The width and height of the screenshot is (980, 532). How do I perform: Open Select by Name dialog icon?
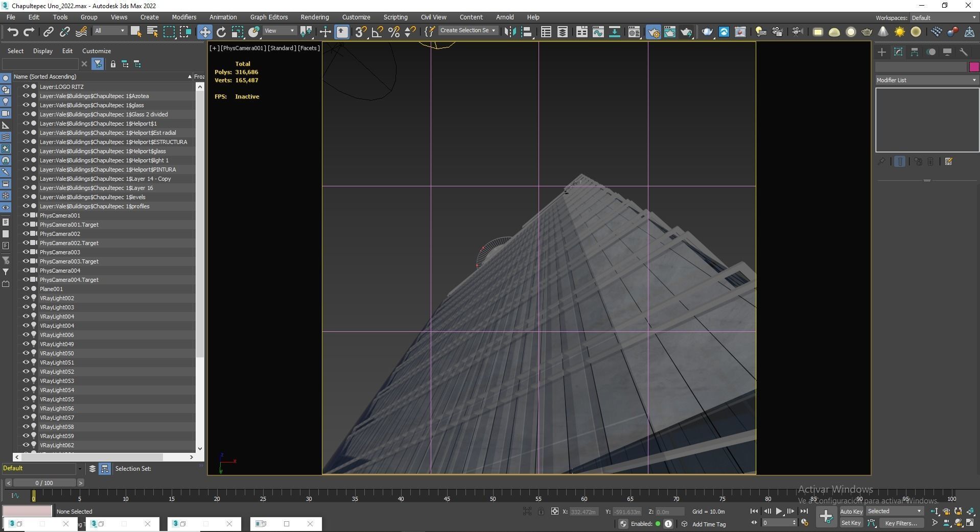click(x=152, y=32)
